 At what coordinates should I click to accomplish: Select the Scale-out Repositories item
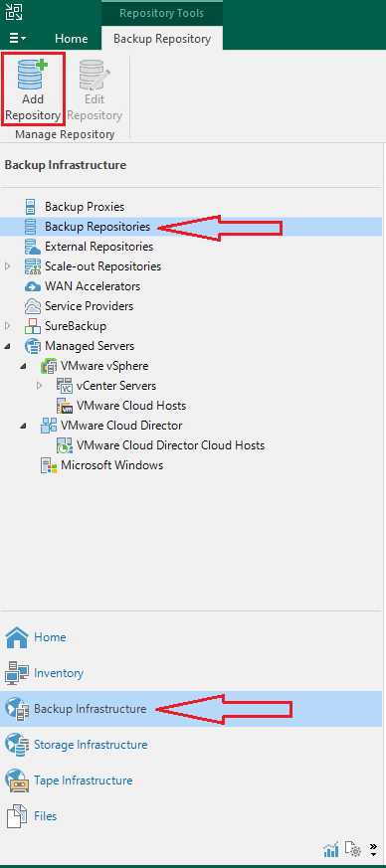[x=103, y=266]
